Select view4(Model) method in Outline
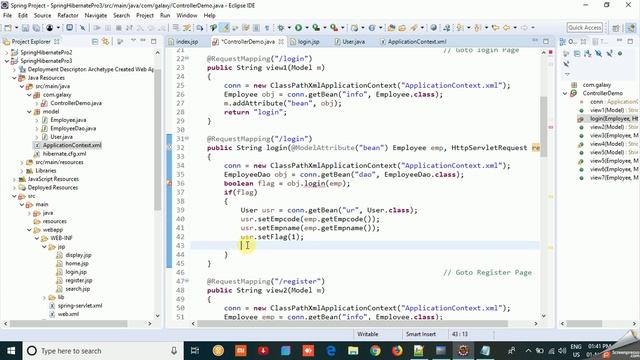The width and height of the screenshot is (640, 360). pyautogui.click(x=608, y=144)
